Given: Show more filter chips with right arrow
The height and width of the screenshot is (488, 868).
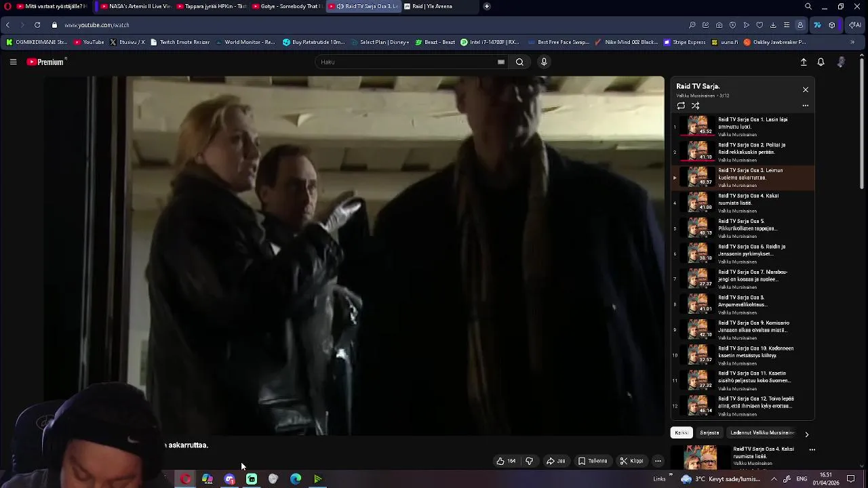Looking at the screenshot, I should coord(806,434).
